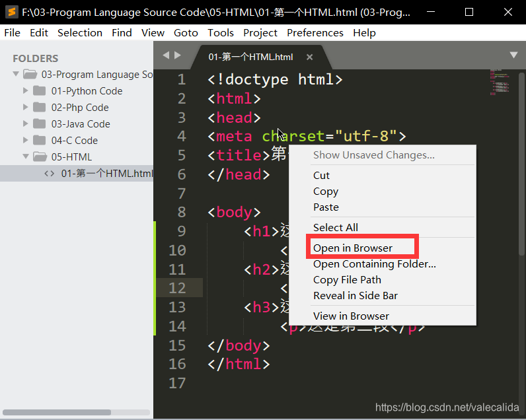Image resolution: width=526 pixels, height=420 pixels.
Task: Open the Help menu
Action: pos(364,33)
